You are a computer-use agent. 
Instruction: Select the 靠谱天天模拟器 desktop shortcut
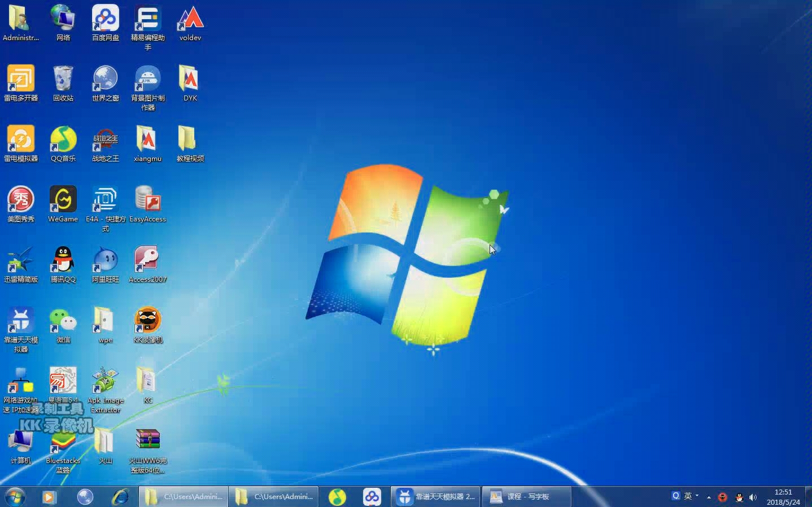(21, 330)
